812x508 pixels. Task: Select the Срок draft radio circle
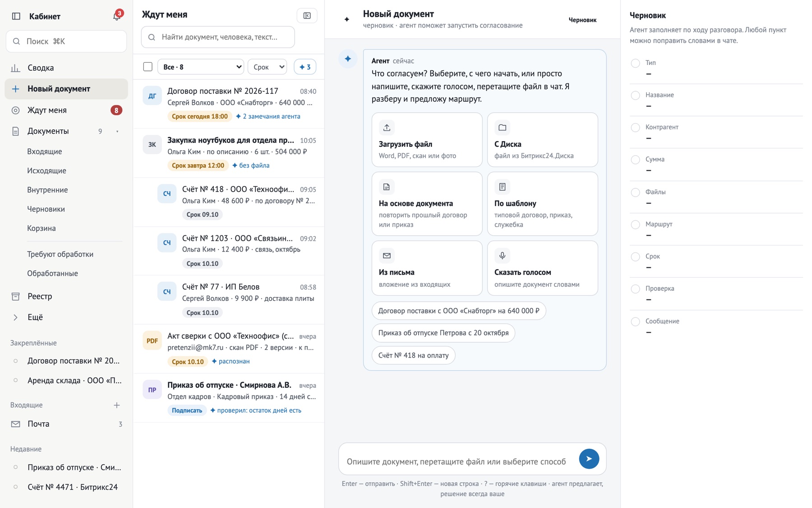[635, 256]
